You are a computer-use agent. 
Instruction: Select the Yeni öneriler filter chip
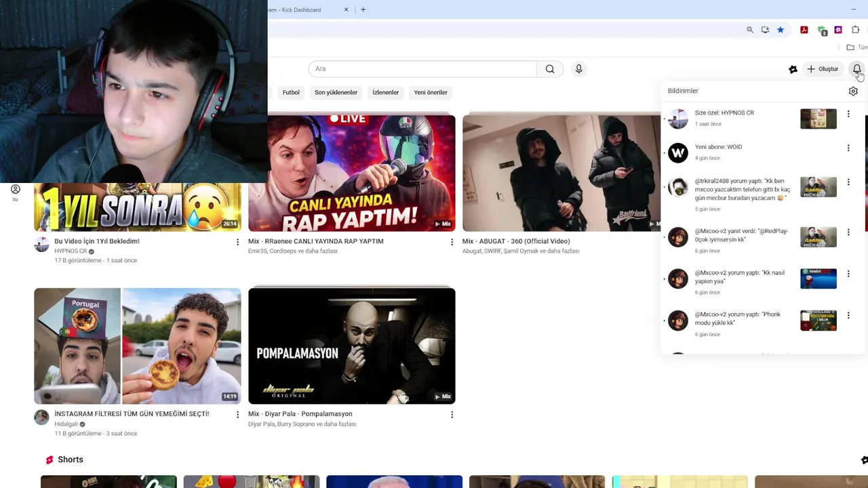coord(431,92)
